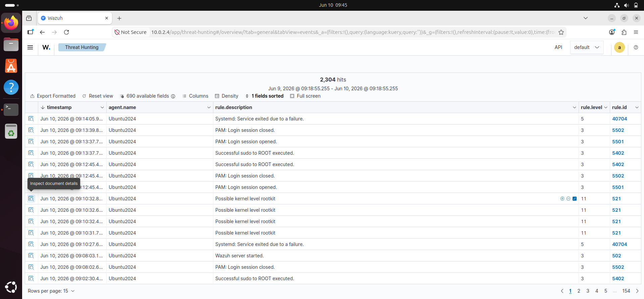Screen dimensions: 644x299
Task: Click Reset view
Action: (98, 96)
